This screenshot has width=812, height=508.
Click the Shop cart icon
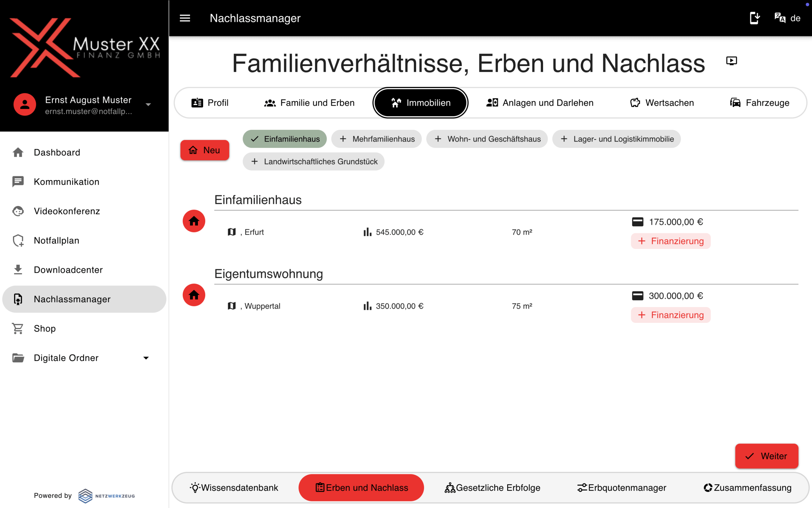18,329
